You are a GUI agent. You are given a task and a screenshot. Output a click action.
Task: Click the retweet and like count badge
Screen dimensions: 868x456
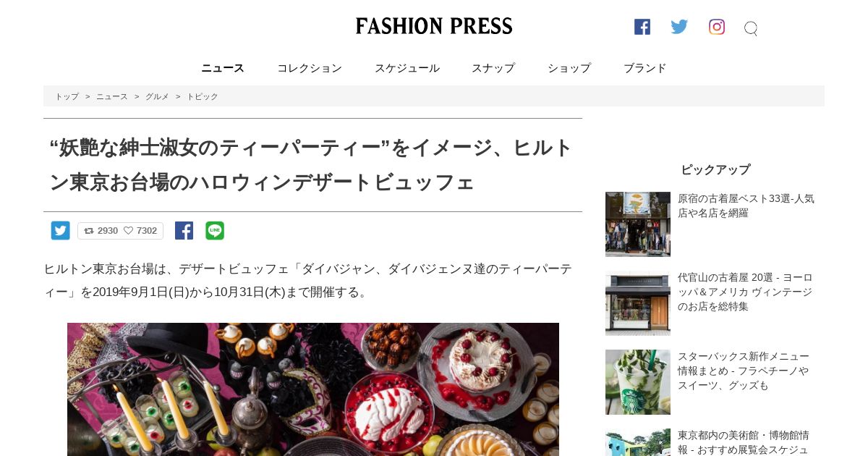click(120, 231)
